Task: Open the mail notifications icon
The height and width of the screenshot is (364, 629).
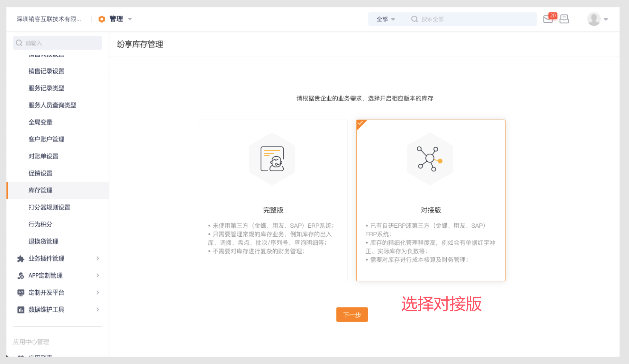Action: (548, 19)
